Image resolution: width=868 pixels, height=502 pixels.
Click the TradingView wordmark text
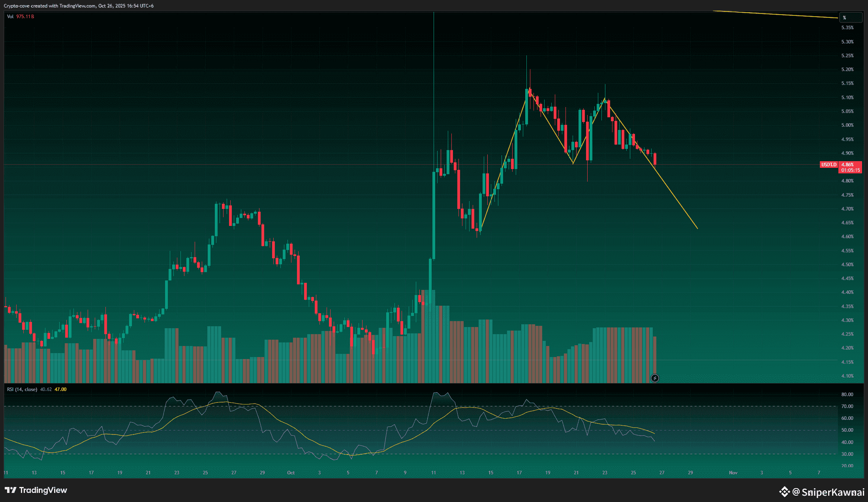[x=43, y=490]
